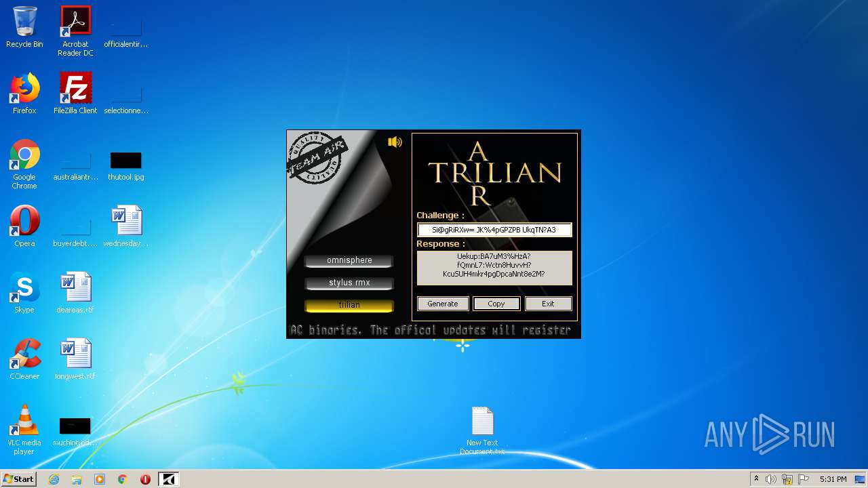Open VLC media player shortcut
Image resolution: width=868 pixels, height=488 pixels.
coord(24,430)
